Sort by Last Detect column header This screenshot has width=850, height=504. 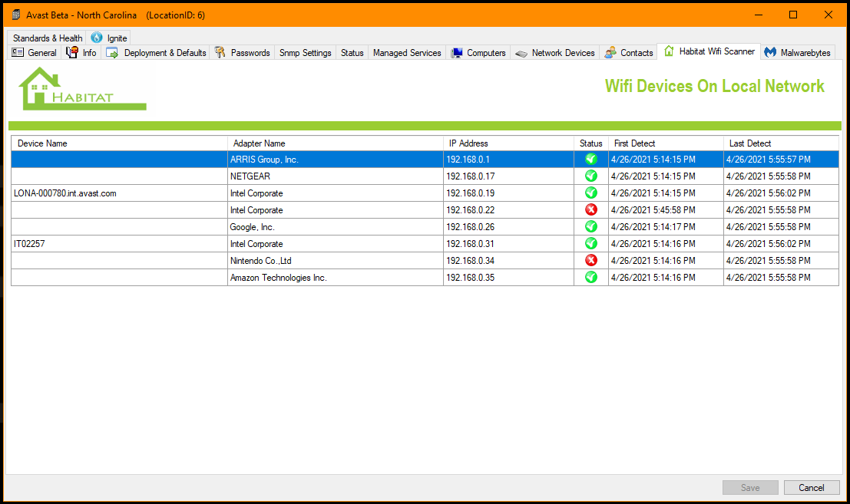pyautogui.click(x=781, y=143)
